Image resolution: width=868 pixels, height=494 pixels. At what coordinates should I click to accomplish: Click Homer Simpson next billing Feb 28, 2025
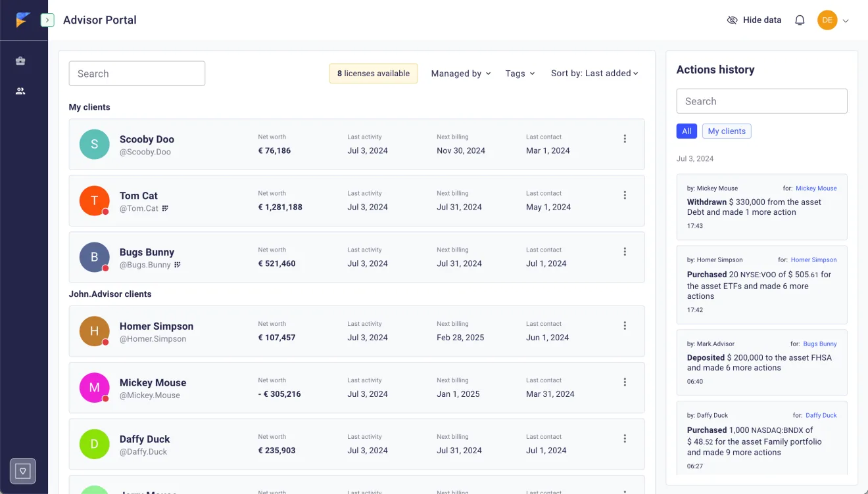pyautogui.click(x=460, y=338)
